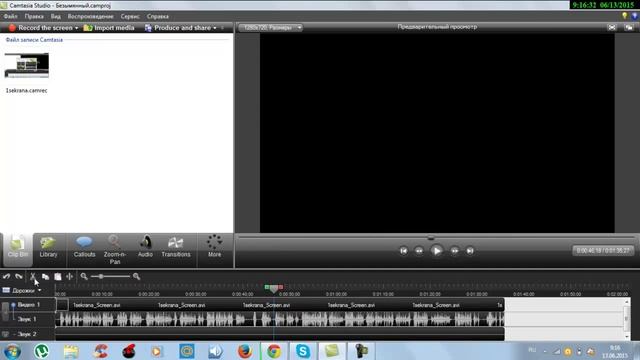Image resolution: width=640 pixels, height=360 pixels.
Task: Click the red Record the screen button
Action: click(x=12, y=28)
